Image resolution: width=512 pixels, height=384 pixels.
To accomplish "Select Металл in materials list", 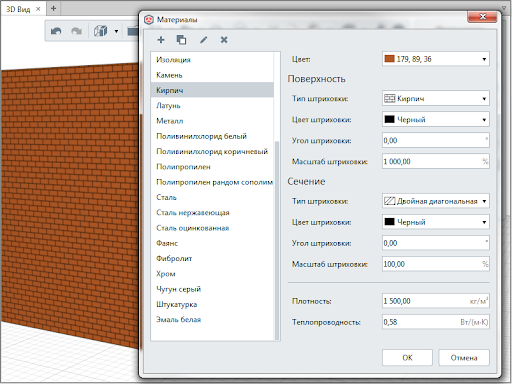I will click(x=212, y=121).
